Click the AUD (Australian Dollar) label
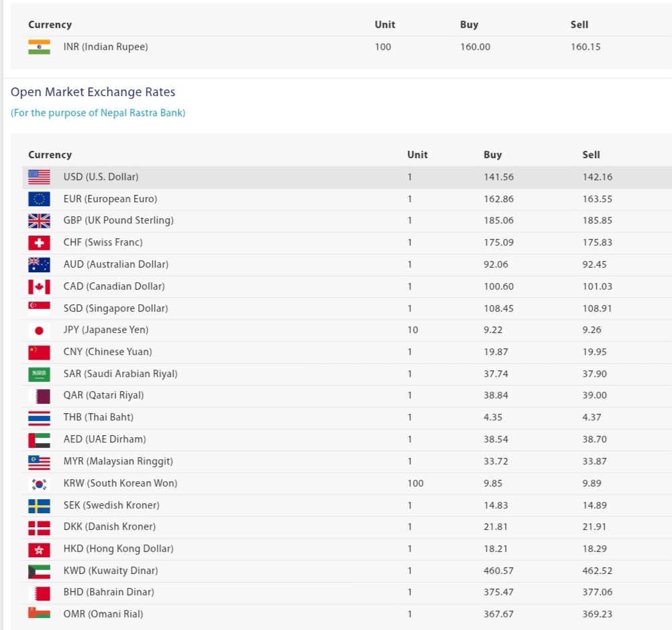 [x=115, y=264]
